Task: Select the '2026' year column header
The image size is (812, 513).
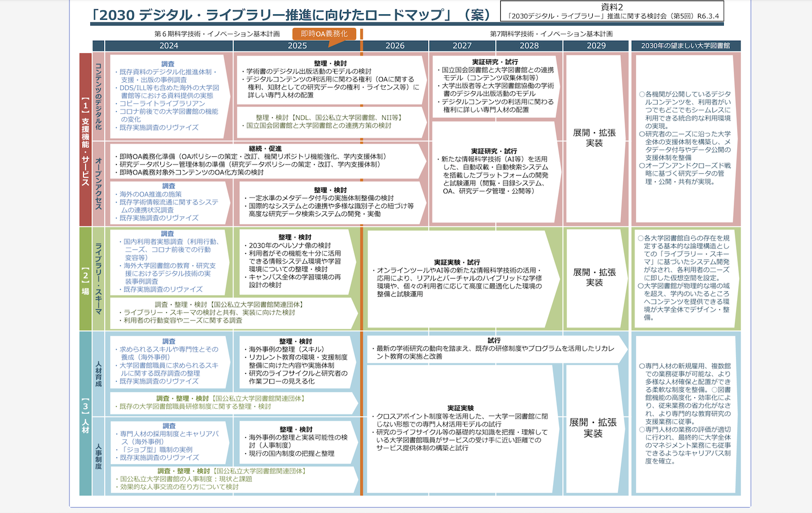Action: coord(395,46)
